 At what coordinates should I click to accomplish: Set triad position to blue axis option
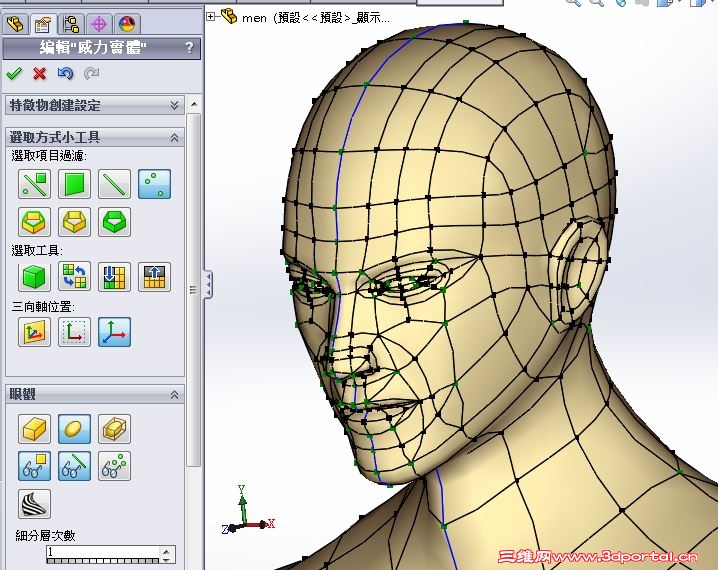click(x=114, y=332)
